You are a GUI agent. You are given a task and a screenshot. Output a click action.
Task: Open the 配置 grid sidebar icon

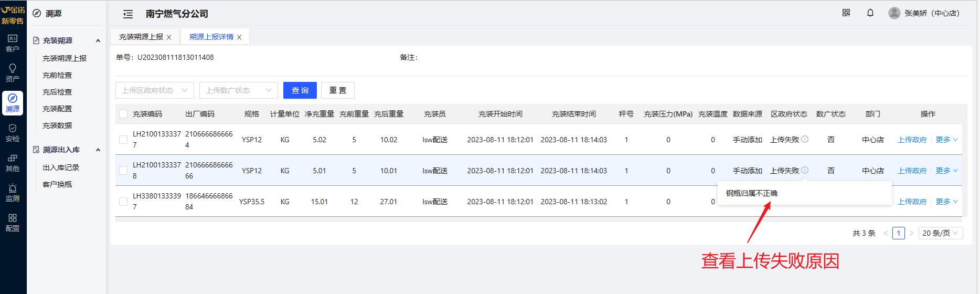click(13, 222)
